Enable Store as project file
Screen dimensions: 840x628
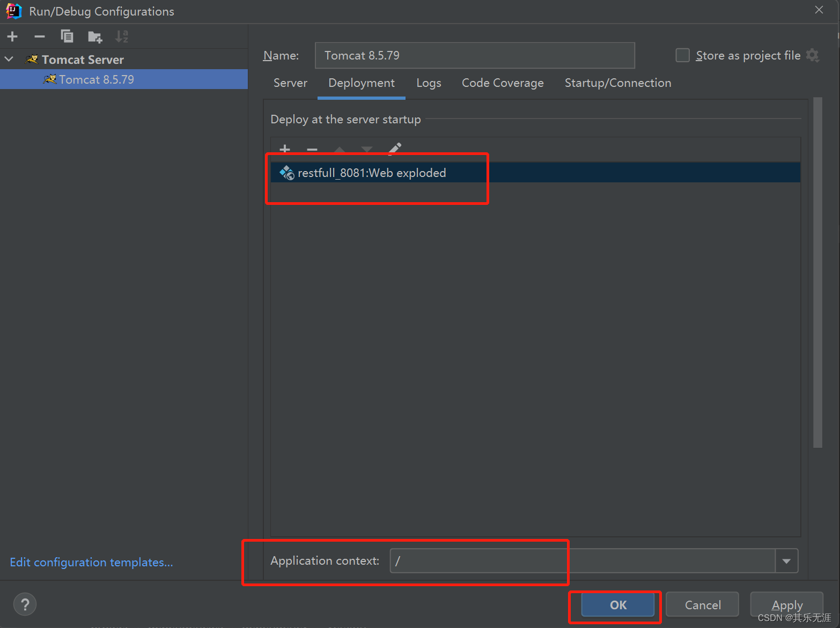pyautogui.click(x=682, y=55)
